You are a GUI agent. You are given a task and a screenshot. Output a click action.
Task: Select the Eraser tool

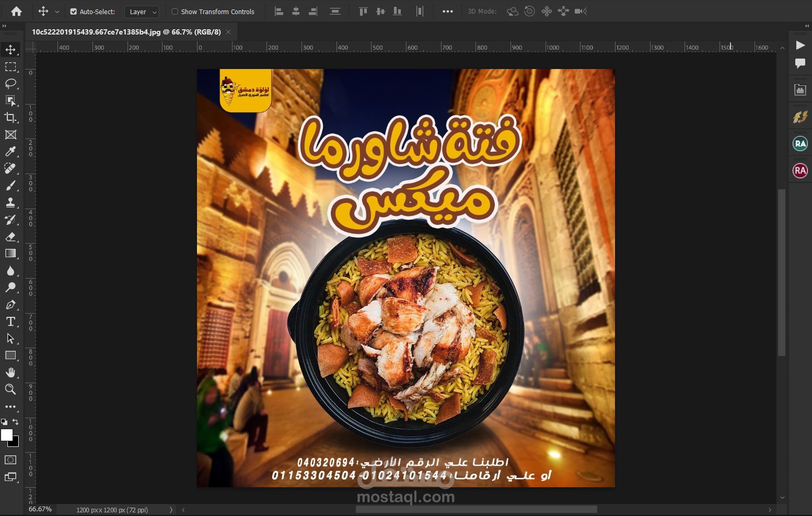click(10, 236)
